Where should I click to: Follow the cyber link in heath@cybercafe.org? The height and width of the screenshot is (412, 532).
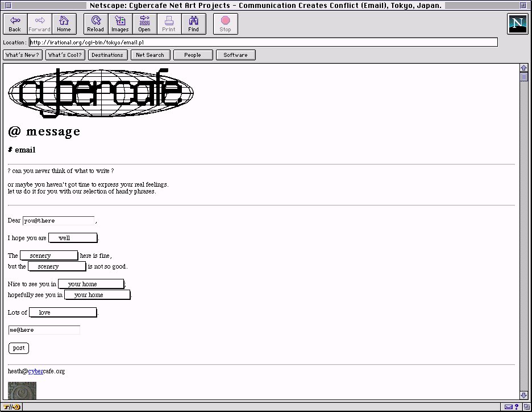[35, 371]
